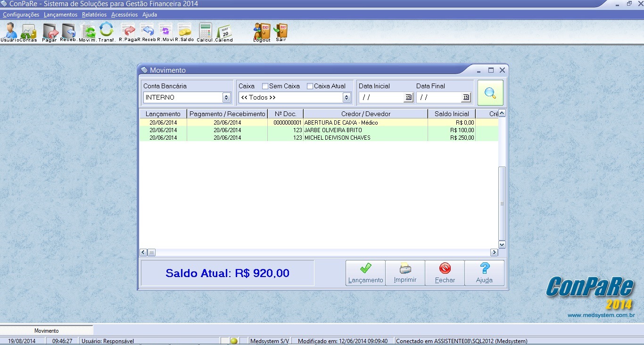This screenshot has width=644, height=345.
Task: Open the R.Movi report icon
Action: 165,32
